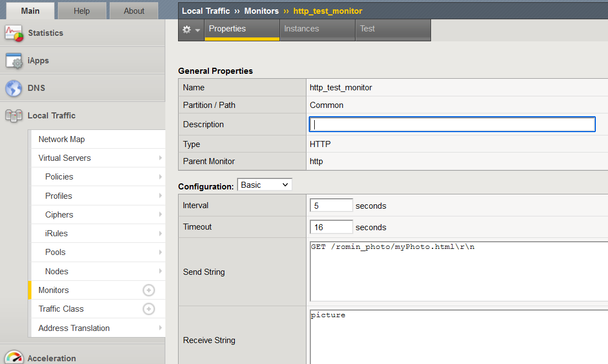Click into the Description text field
608x364 pixels.
pos(452,124)
